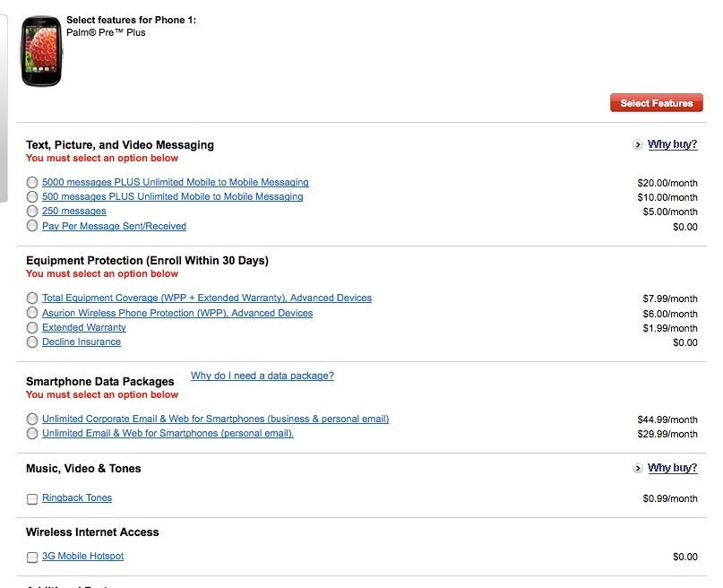The width and height of the screenshot is (723, 588).
Task: Click the $44.99/month price text
Action: tap(667, 419)
